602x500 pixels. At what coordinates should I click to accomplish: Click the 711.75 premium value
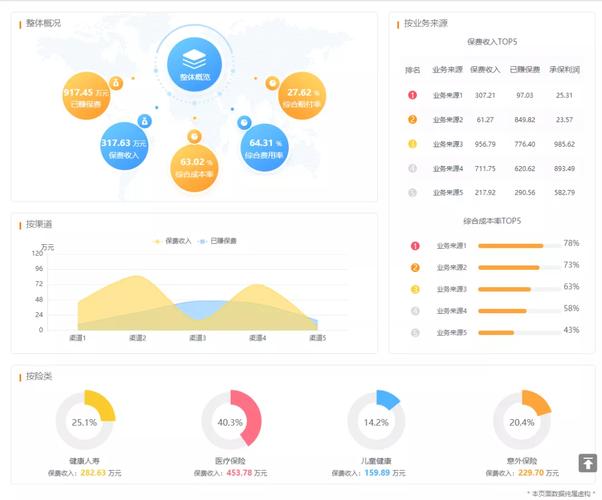click(485, 169)
